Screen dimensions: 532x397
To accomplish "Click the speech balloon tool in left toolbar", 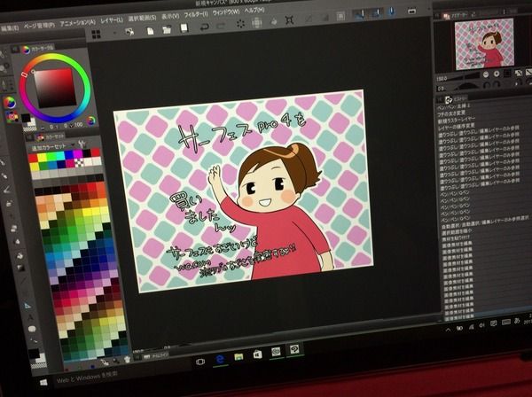I will click(32, 329).
